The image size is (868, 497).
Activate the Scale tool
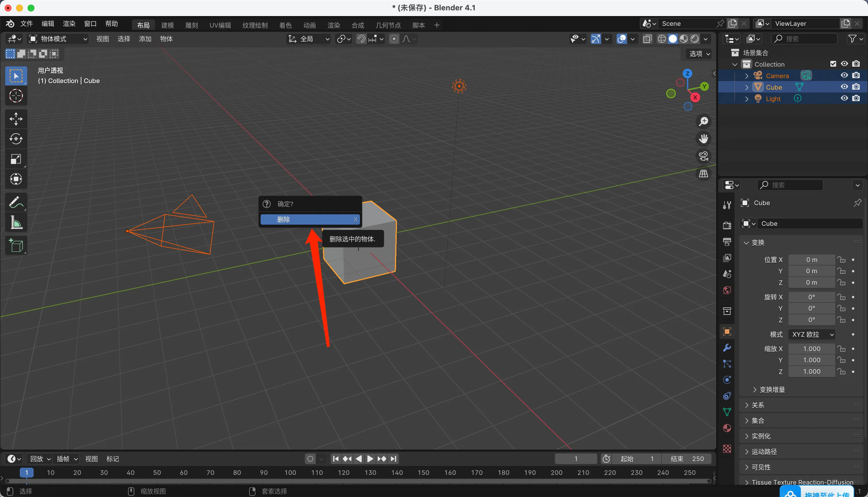click(x=16, y=159)
